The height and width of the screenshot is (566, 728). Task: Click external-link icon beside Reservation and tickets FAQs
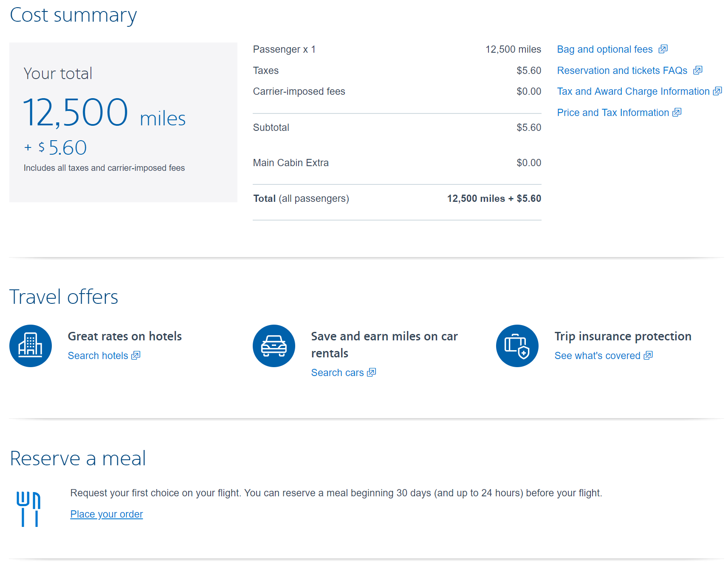coord(697,71)
